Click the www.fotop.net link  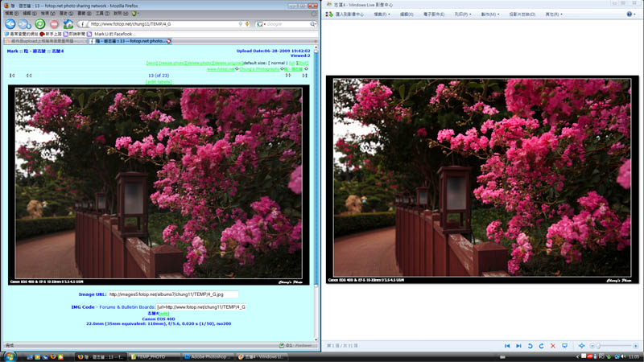coord(221,69)
